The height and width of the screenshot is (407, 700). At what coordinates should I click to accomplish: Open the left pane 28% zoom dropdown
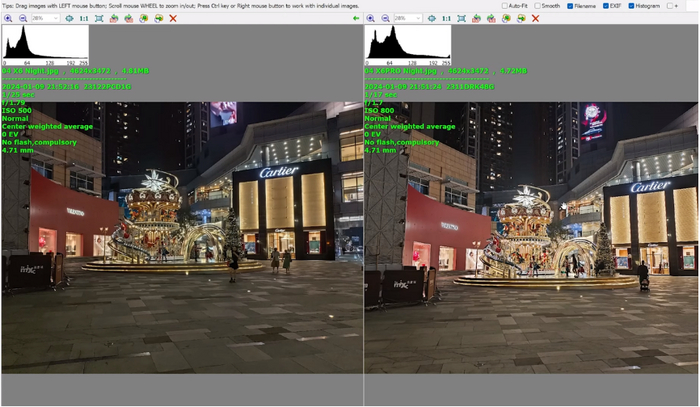pos(47,18)
